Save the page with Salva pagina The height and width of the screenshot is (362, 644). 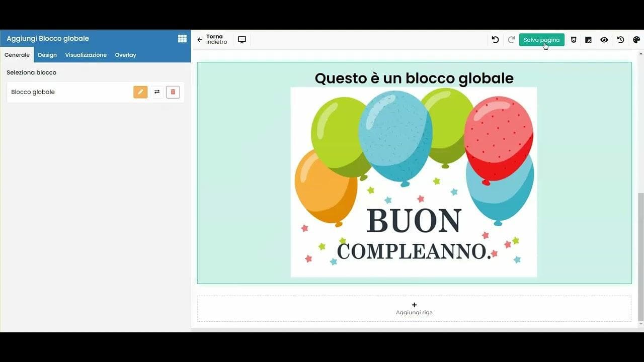[x=541, y=39]
